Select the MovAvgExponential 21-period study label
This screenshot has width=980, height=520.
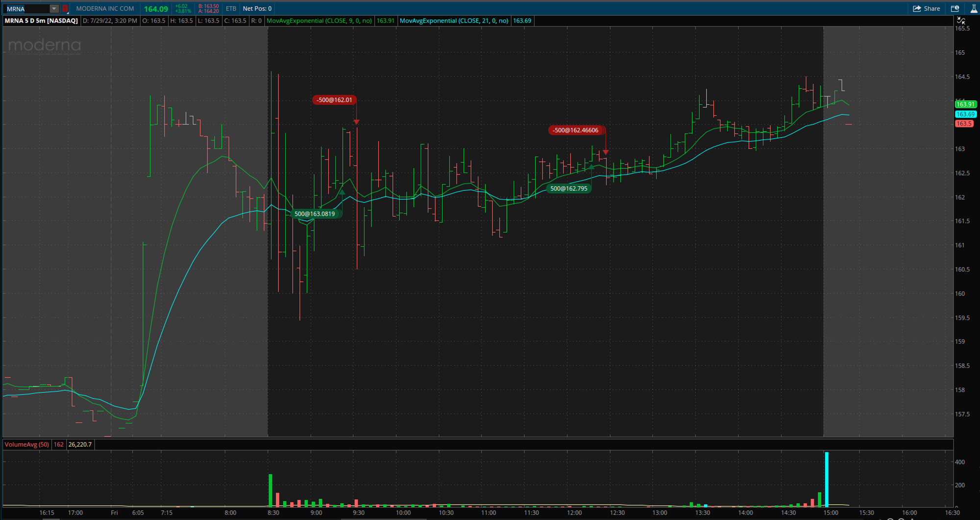[456, 21]
